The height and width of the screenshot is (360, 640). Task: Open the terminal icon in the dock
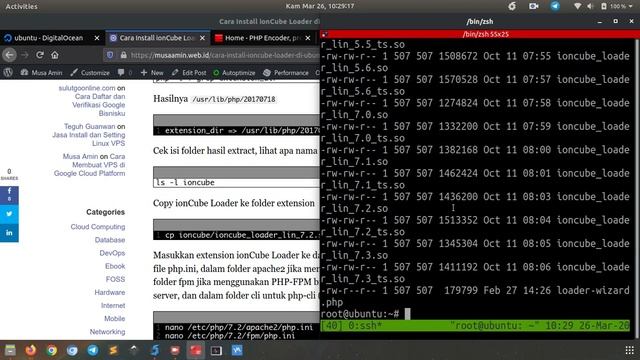click(216, 350)
